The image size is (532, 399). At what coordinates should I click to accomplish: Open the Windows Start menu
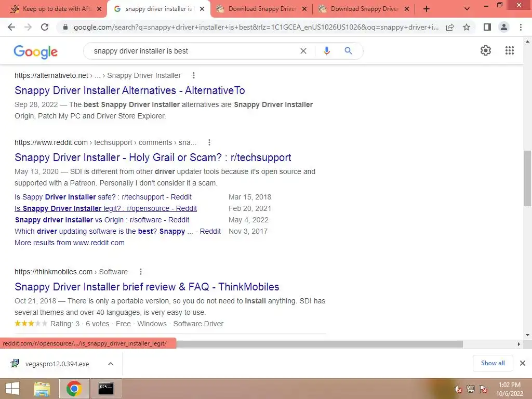click(12, 389)
